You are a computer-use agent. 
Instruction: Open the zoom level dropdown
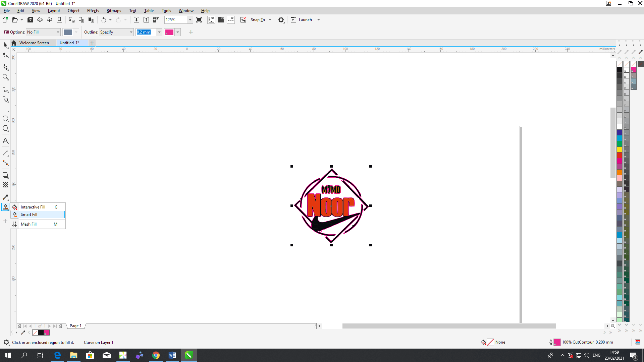[x=190, y=20]
